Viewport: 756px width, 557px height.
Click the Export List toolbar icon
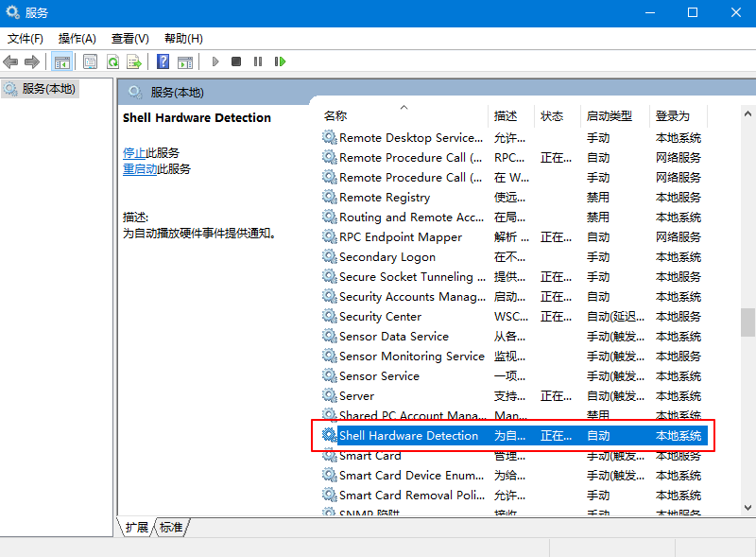[x=134, y=61]
